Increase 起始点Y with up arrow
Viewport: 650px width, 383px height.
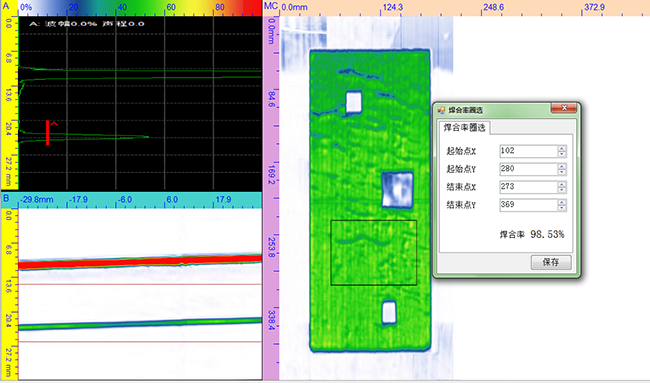click(x=562, y=166)
